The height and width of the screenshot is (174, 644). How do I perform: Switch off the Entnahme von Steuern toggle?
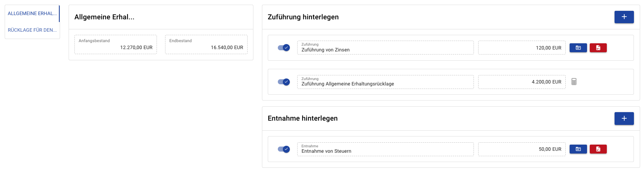(x=284, y=149)
